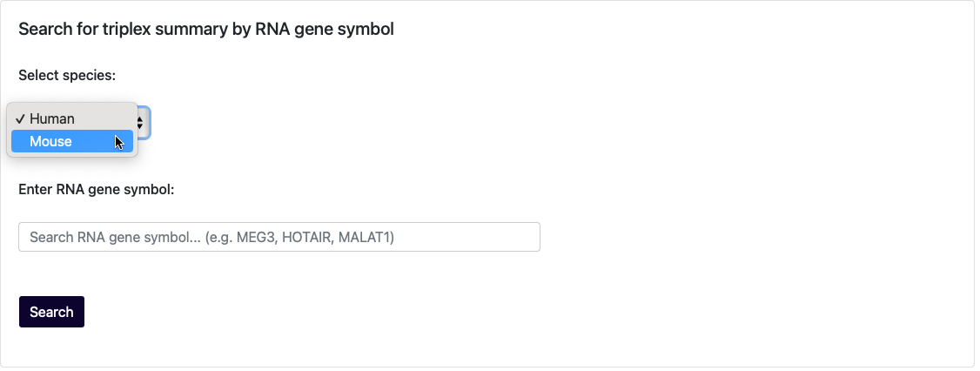Click the "Select species:" label
Viewport: 980px width, 371px height.
click(x=68, y=76)
